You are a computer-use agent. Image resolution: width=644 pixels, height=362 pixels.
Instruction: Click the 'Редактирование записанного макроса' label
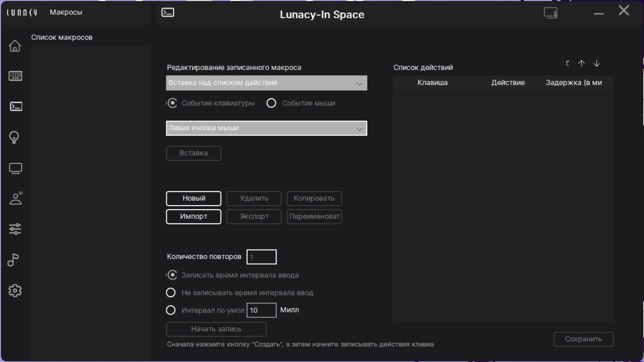coord(234,68)
